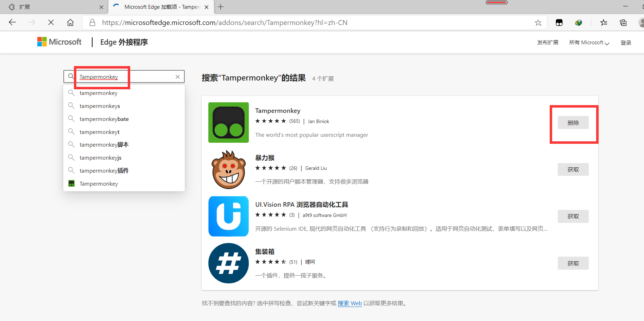Open Edge 外接程序 home link
The width and height of the screenshot is (644, 321).
pos(124,42)
